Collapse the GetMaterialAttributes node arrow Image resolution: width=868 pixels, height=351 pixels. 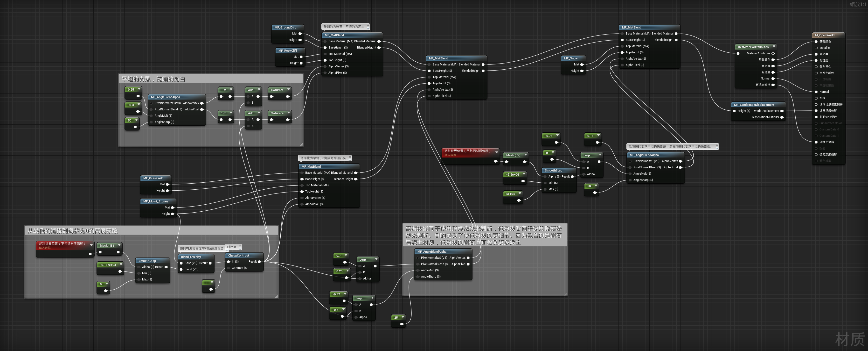(x=774, y=47)
